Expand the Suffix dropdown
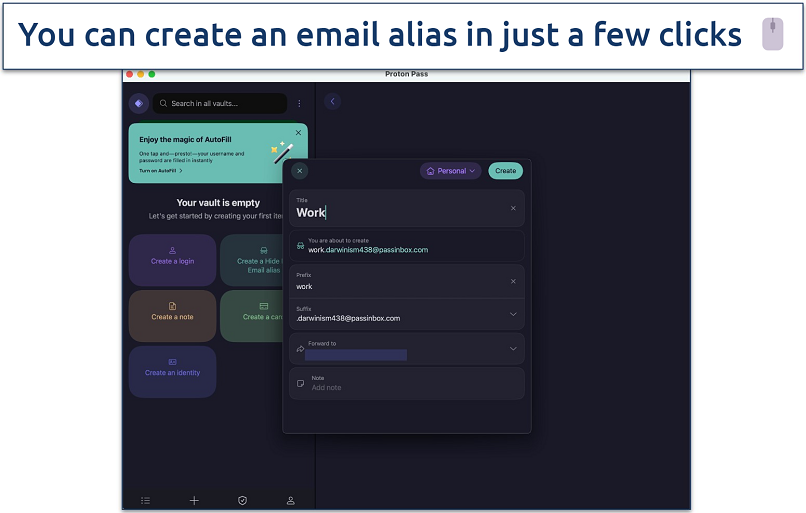 pos(513,314)
